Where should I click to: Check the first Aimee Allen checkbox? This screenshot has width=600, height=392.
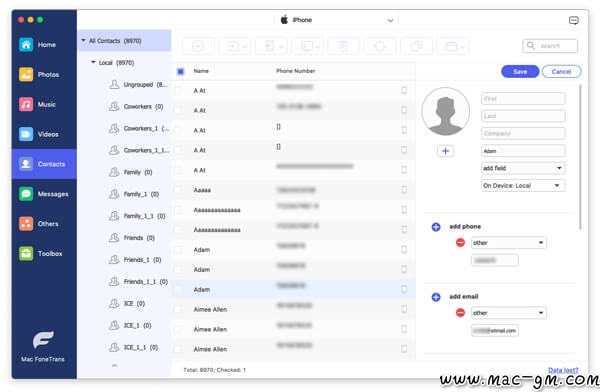tap(178, 309)
